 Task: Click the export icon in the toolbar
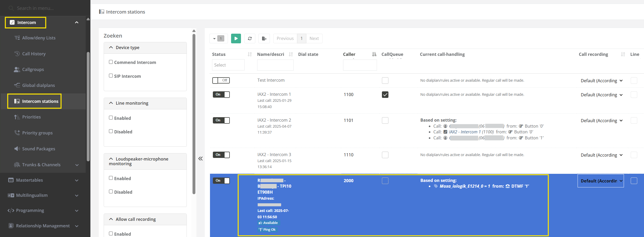coord(264,39)
